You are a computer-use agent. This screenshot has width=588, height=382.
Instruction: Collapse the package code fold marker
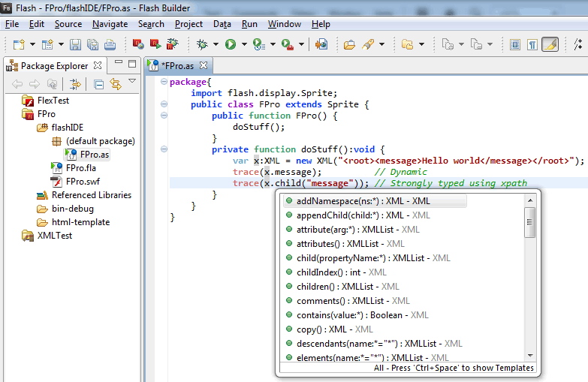164,81
